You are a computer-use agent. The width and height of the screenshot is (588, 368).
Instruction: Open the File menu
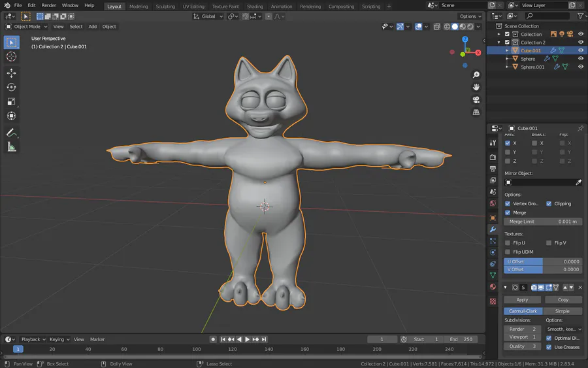18,6
